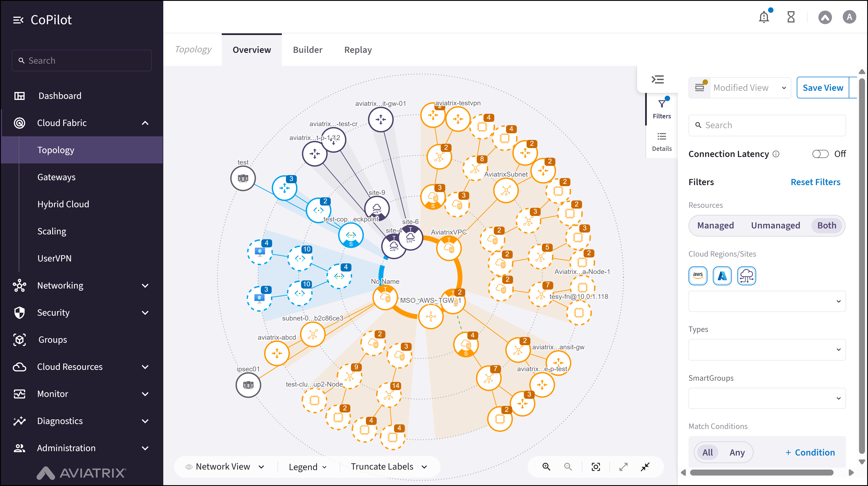Open the SmartGroups dropdown
The height and width of the screenshot is (486, 868).
[767, 398]
